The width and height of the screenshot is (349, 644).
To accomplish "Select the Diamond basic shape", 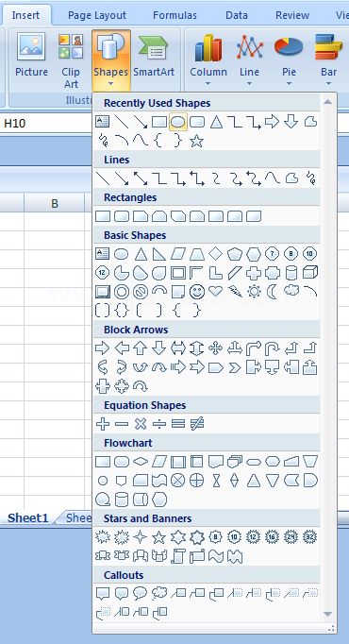I will (215, 254).
